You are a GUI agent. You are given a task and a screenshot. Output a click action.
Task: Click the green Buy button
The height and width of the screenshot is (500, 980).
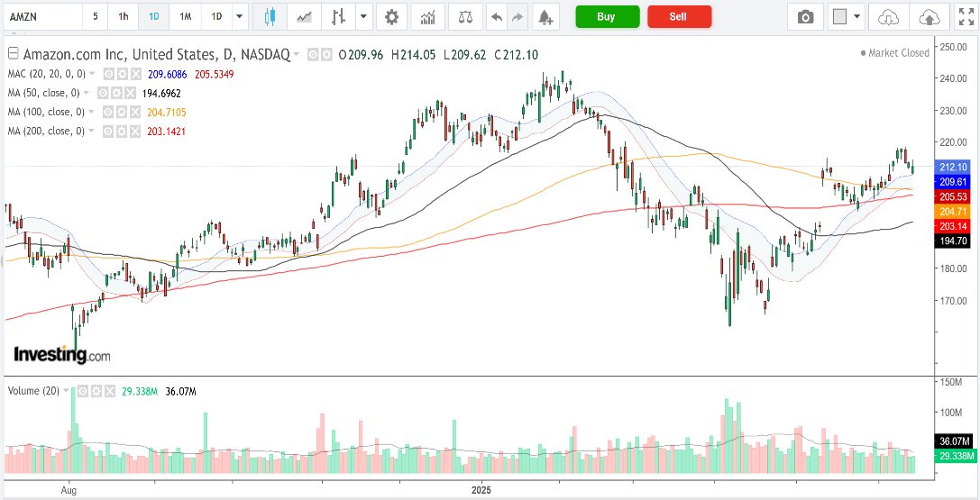click(608, 17)
